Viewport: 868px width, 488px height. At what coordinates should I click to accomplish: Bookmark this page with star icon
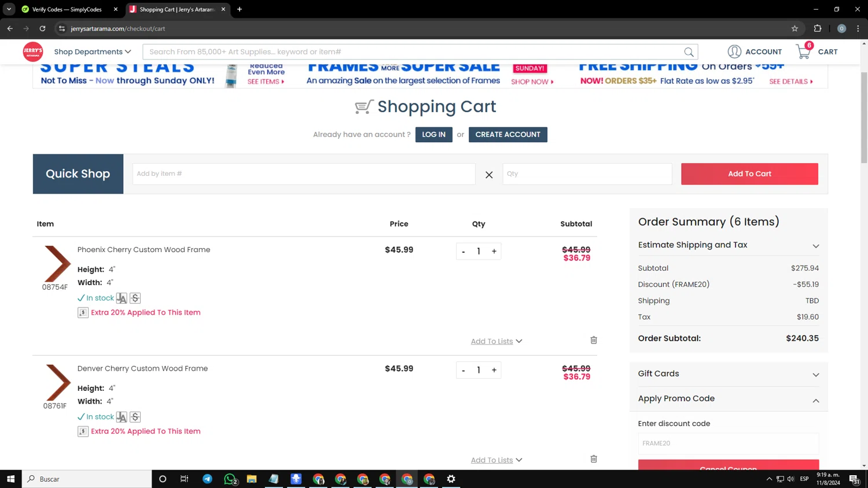795,28
